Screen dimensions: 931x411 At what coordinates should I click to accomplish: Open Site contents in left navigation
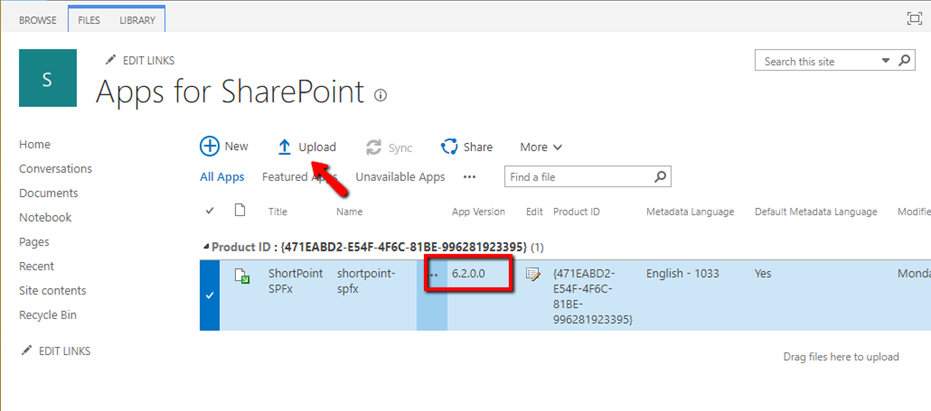click(52, 290)
